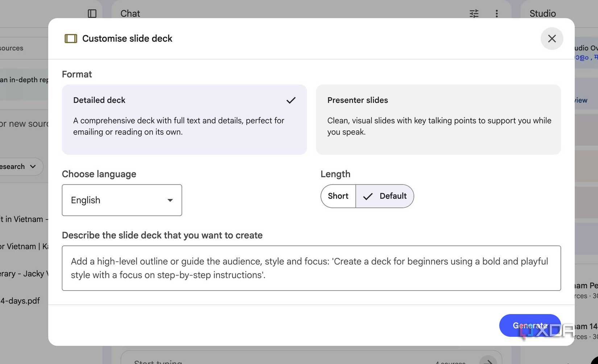
Task: Open chat configuration sliders icon
Action: 474,14
